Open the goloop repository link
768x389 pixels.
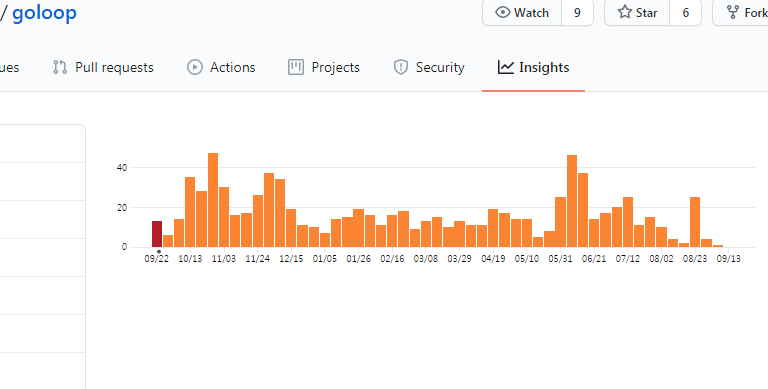45,13
